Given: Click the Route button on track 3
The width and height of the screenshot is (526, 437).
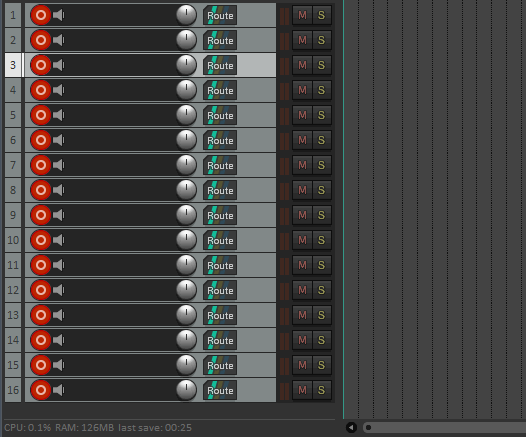Looking at the screenshot, I should [220, 65].
